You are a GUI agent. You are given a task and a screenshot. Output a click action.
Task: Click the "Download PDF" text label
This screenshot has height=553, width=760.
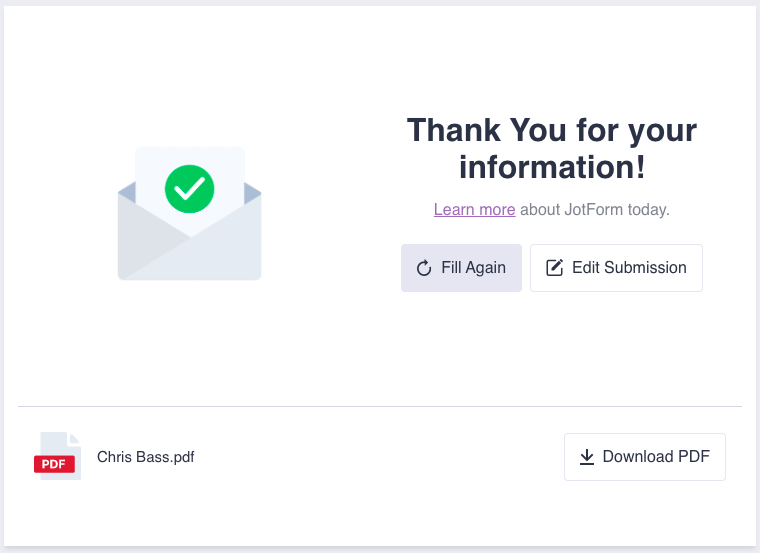click(x=656, y=457)
